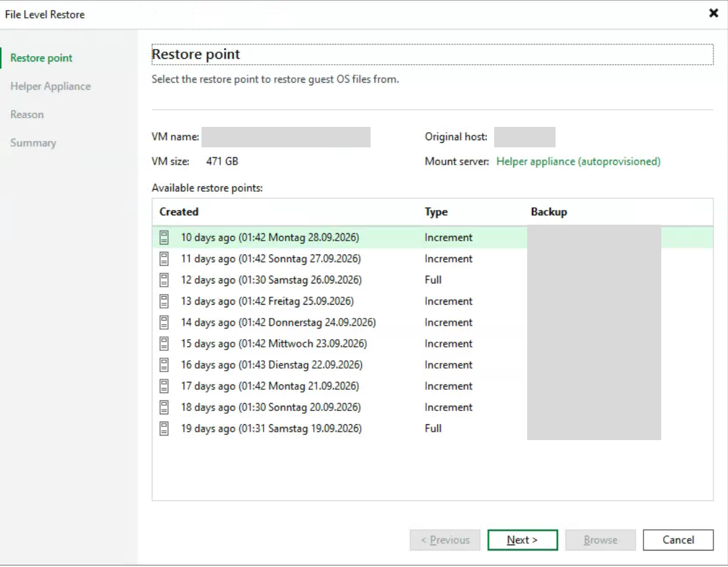The image size is (728, 567).
Task: Click restore point icon for 28.09.2026 row
Action: (x=164, y=237)
